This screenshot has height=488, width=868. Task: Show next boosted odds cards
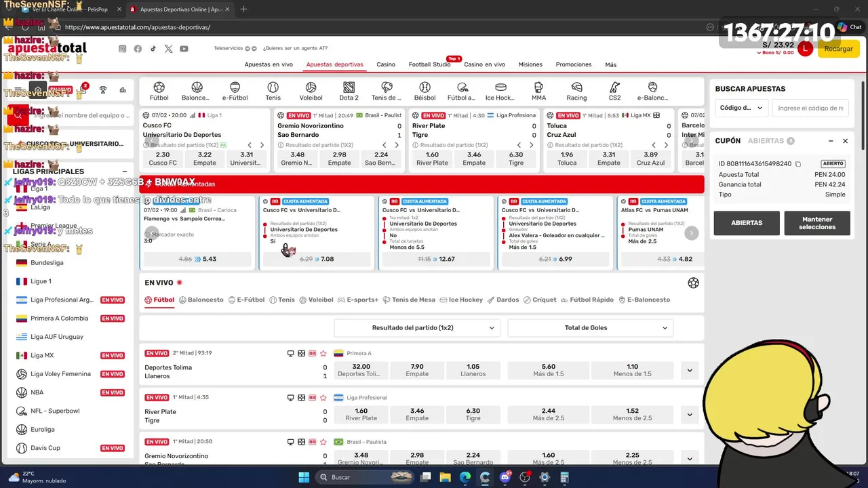691,233
